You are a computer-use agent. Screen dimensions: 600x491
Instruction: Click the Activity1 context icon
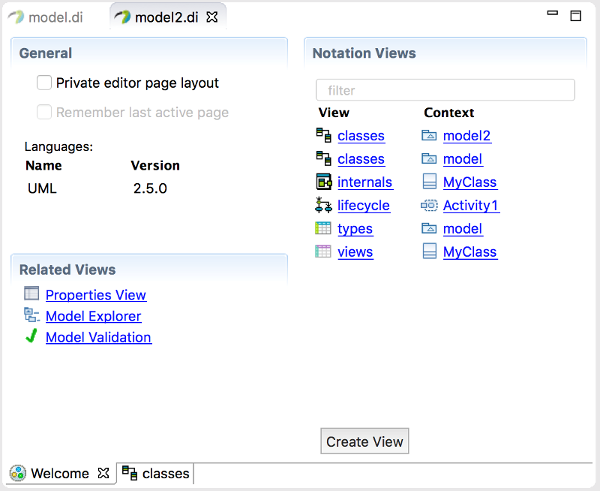pyautogui.click(x=429, y=206)
